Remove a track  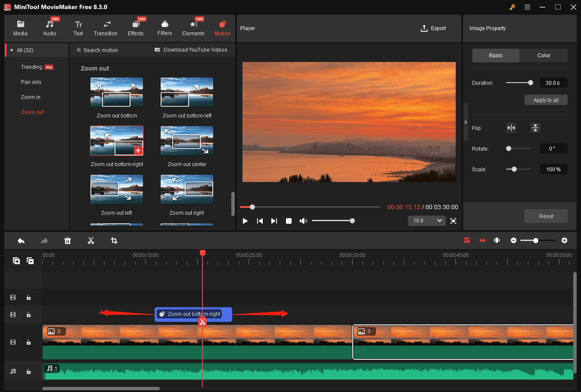click(x=30, y=261)
